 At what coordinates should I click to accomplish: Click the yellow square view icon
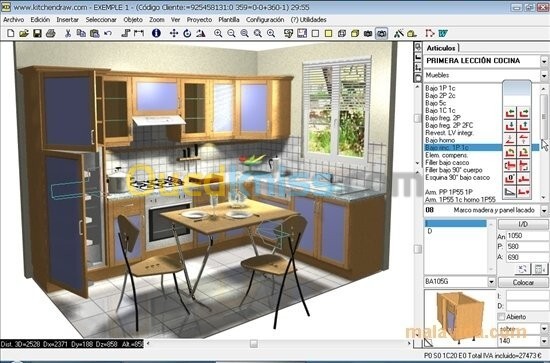pos(328,33)
